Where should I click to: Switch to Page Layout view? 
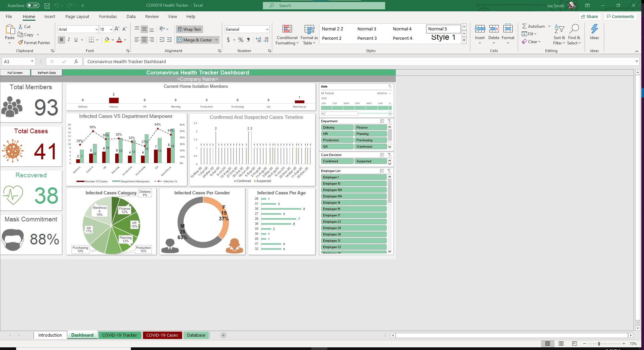click(561, 344)
